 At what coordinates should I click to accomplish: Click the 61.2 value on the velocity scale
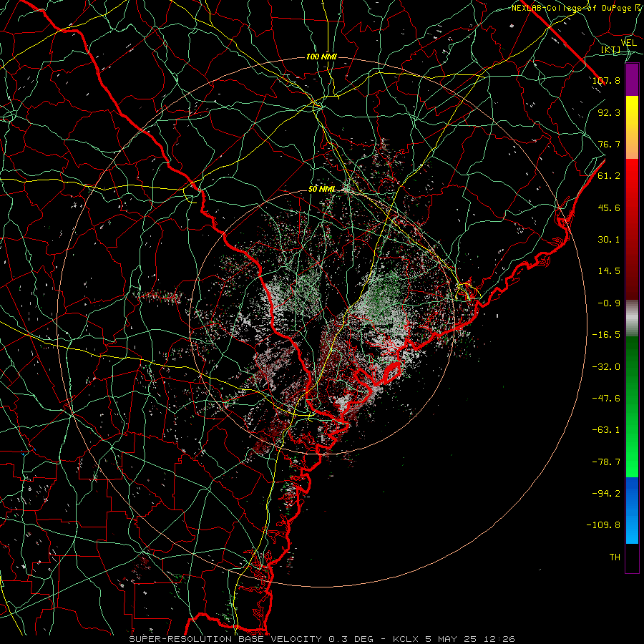(609, 176)
